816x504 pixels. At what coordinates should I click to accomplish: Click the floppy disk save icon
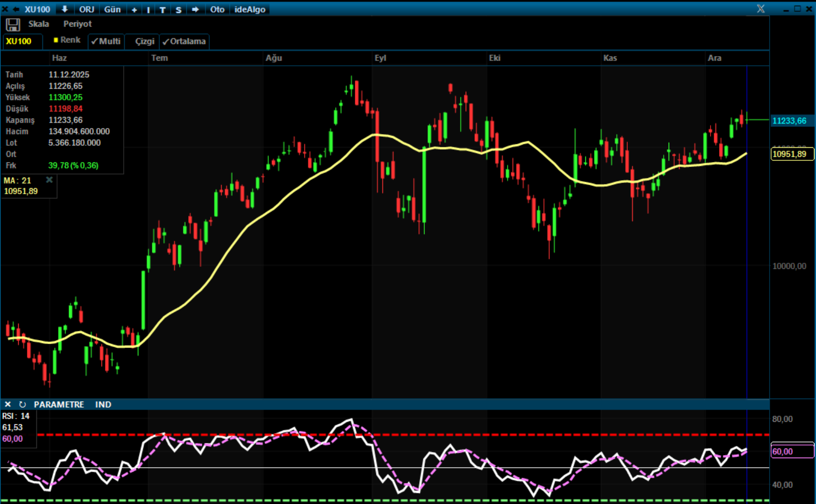13,24
